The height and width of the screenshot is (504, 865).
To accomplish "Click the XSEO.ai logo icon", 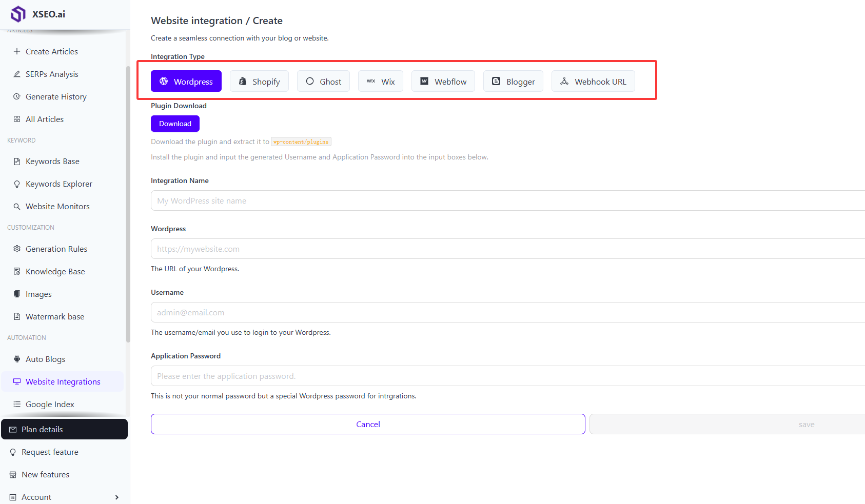I will tap(18, 14).
